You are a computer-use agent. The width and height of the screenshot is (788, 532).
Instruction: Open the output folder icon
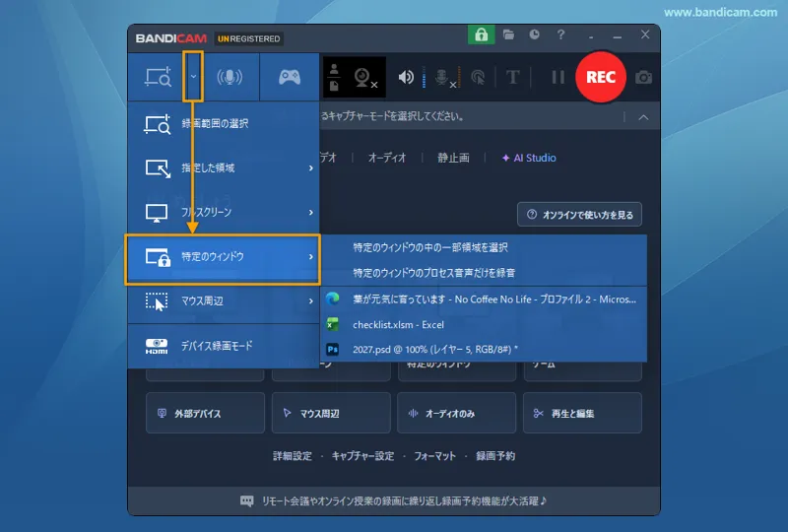(x=508, y=34)
